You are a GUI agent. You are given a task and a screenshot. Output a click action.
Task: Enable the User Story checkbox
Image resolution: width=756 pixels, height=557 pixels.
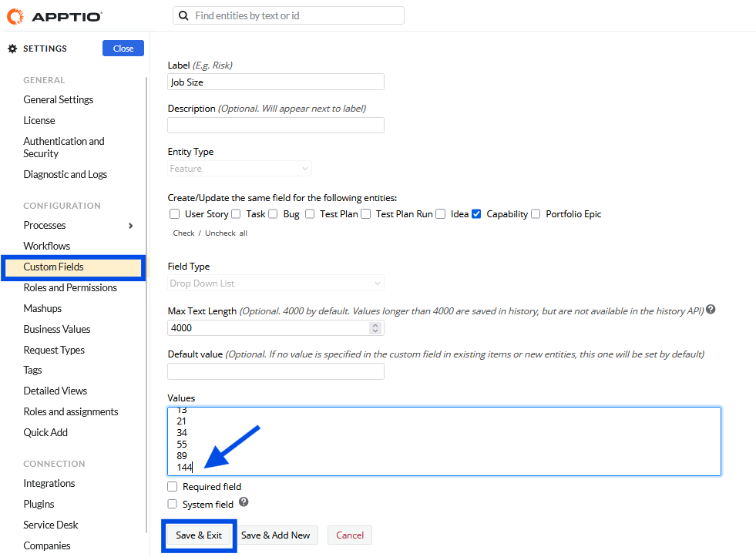(175, 214)
